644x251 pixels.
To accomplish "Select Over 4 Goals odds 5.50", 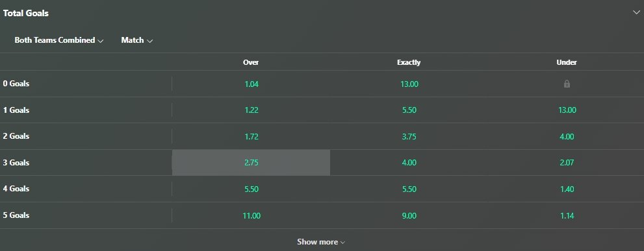I will [x=251, y=189].
